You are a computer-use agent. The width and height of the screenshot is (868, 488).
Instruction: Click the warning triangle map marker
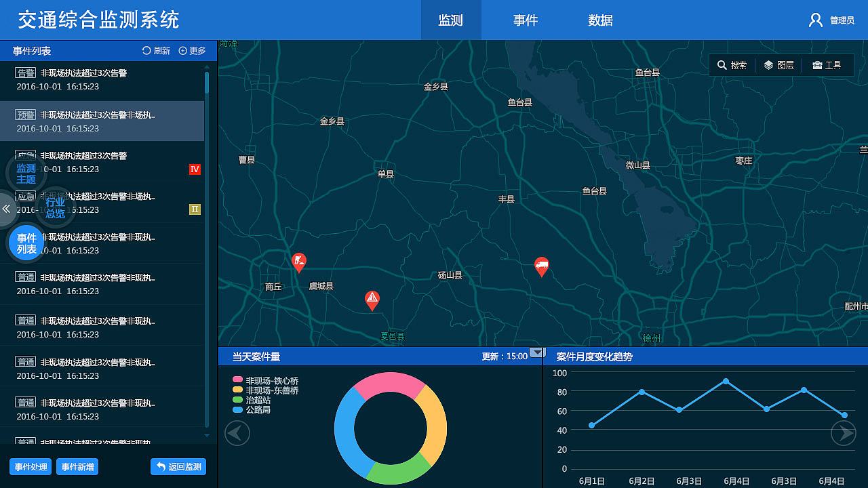click(x=372, y=300)
